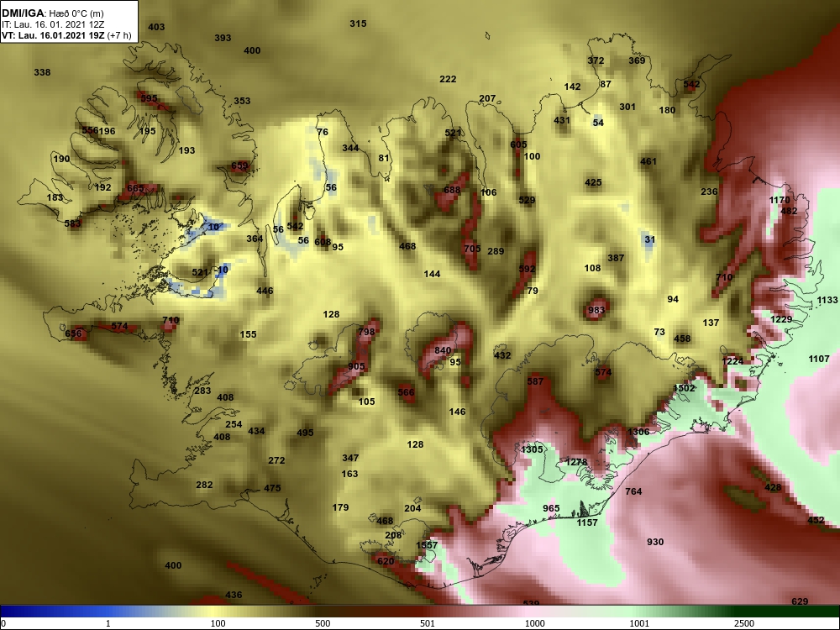Click the map value 87
Screen dimensions: 840x630
(606, 83)
